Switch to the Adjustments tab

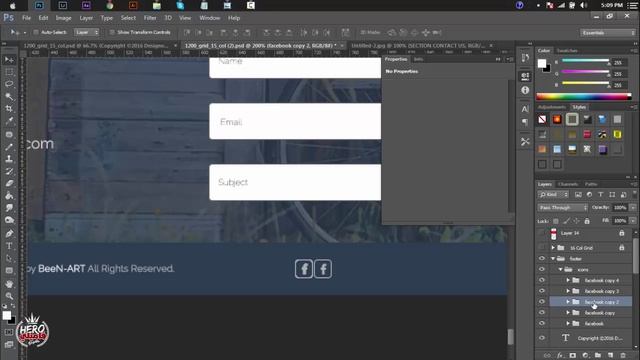[x=552, y=107]
